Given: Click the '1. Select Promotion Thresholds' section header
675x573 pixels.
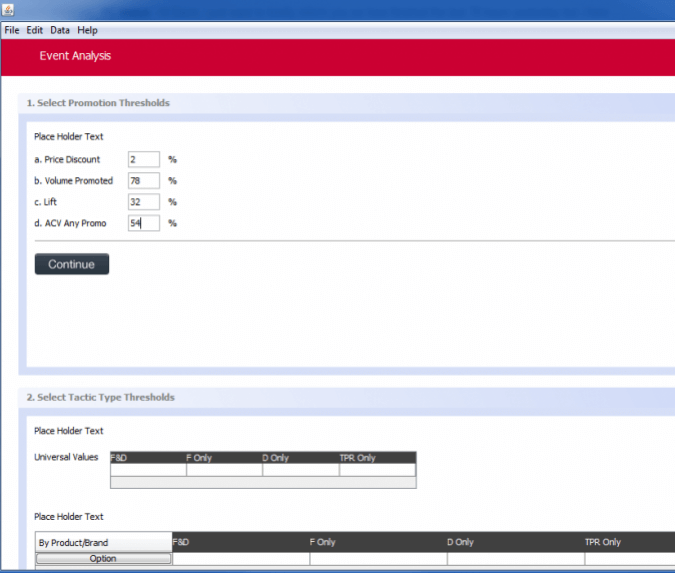Looking at the screenshot, I should [98, 103].
